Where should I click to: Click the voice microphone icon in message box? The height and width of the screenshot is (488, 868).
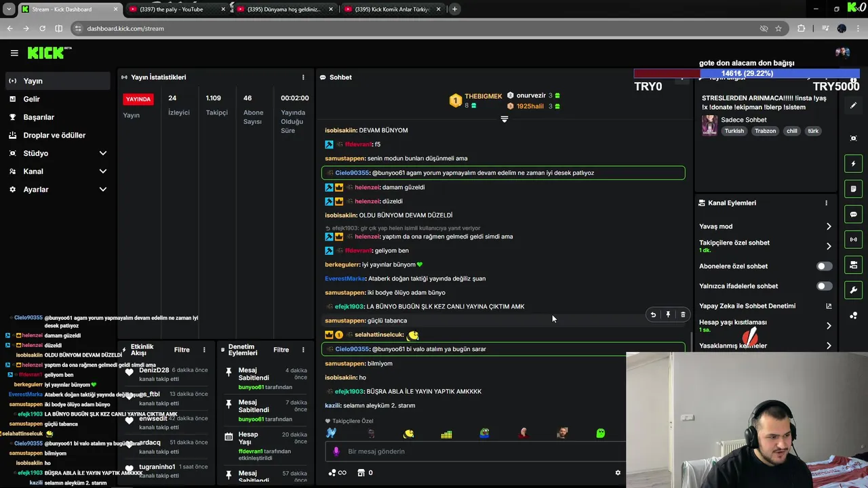[x=336, y=451]
